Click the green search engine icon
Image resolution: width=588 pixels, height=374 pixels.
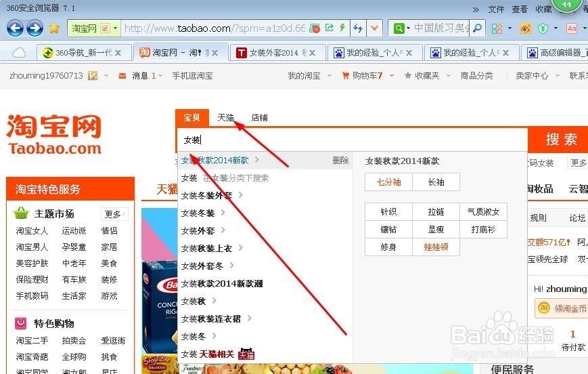pyautogui.click(x=399, y=28)
